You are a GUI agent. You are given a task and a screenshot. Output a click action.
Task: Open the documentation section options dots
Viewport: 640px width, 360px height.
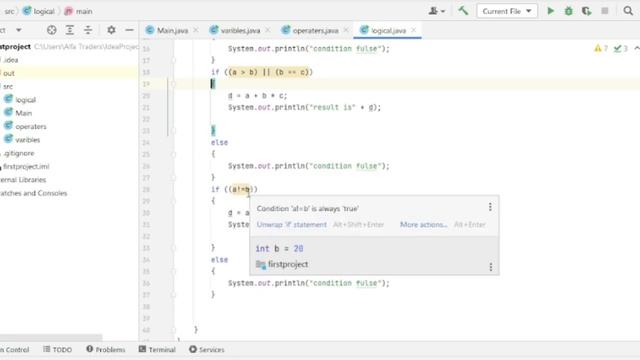tap(491, 267)
